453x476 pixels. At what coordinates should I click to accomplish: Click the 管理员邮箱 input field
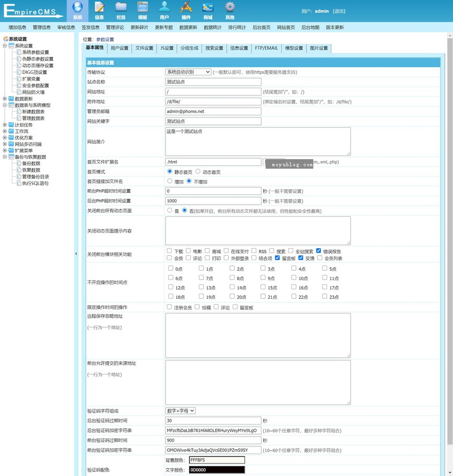pos(213,111)
